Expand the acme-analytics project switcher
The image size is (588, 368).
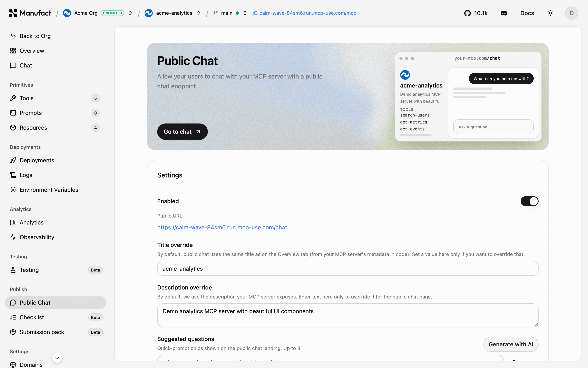click(x=198, y=13)
